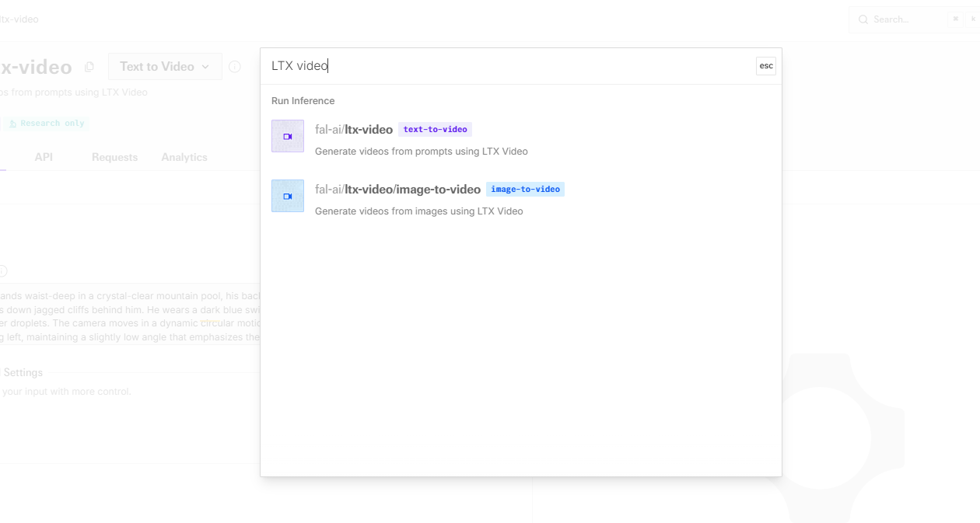
Task: Click the image-to-video tag badge
Action: tap(525, 189)
